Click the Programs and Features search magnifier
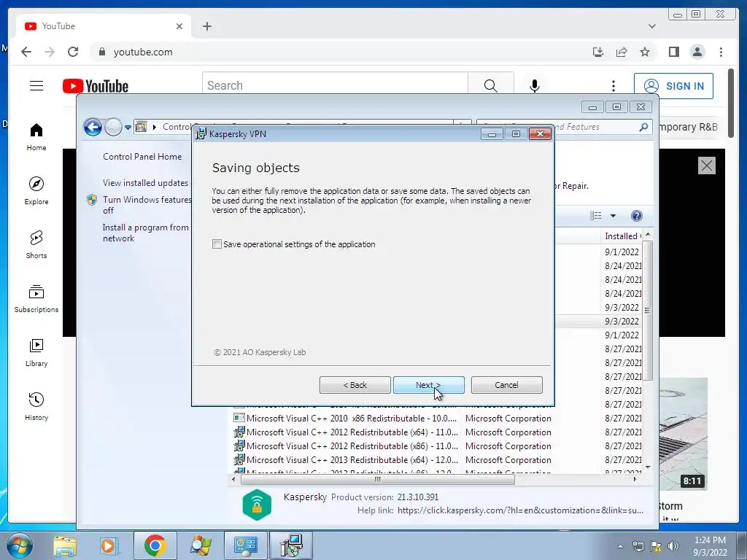Screen dimensions: 747x560 643,127
